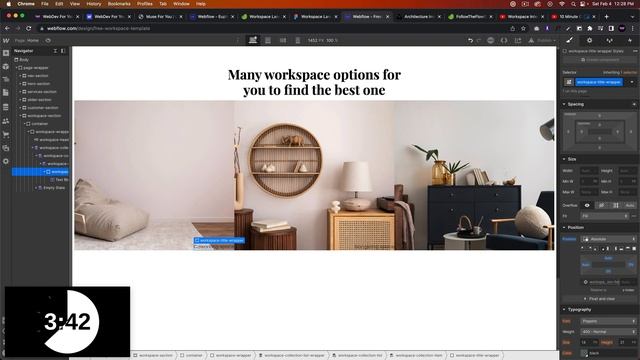The width and height of the screenshot is (640, 360).
Task: Click workspace-collection-item in bottom breadcrumb
Action: tap(416, 356)
